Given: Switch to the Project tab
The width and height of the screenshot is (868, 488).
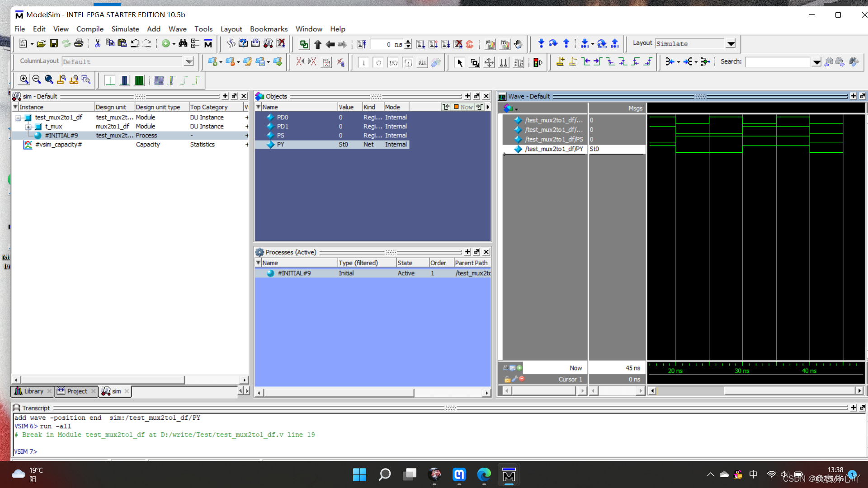Looking at the screenshot, I should coord(76,391).
